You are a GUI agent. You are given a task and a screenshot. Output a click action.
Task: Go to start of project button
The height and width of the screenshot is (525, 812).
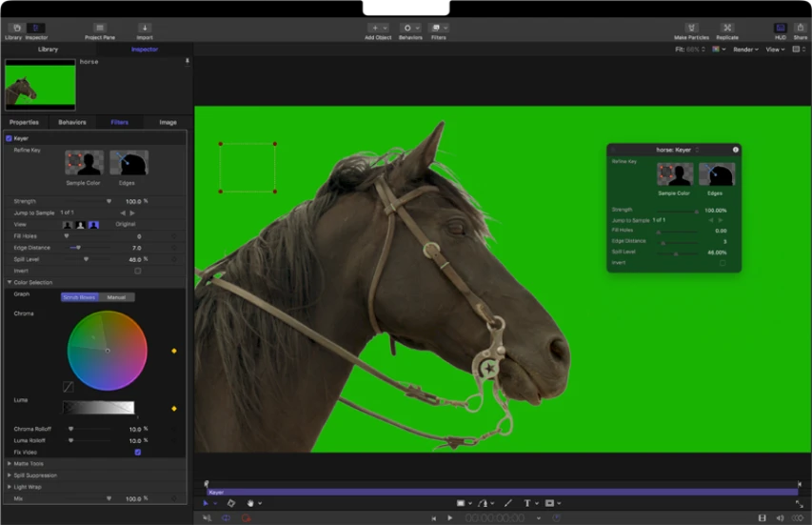coord(433,517)
